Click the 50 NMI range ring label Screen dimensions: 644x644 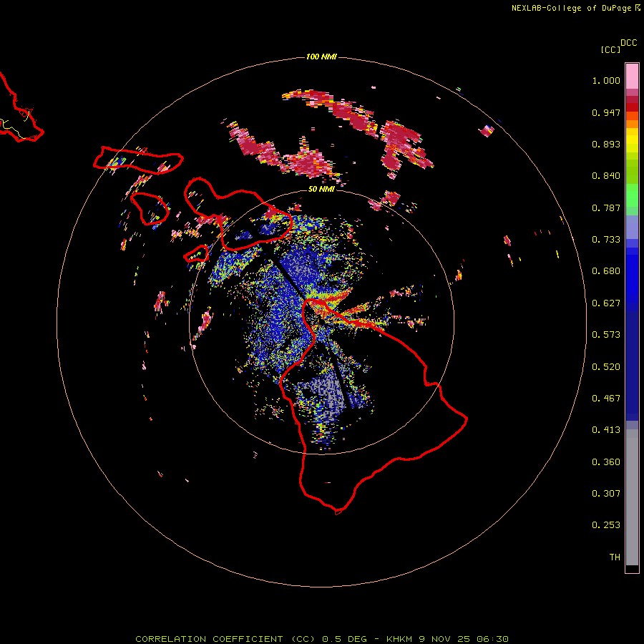point(321,189)
